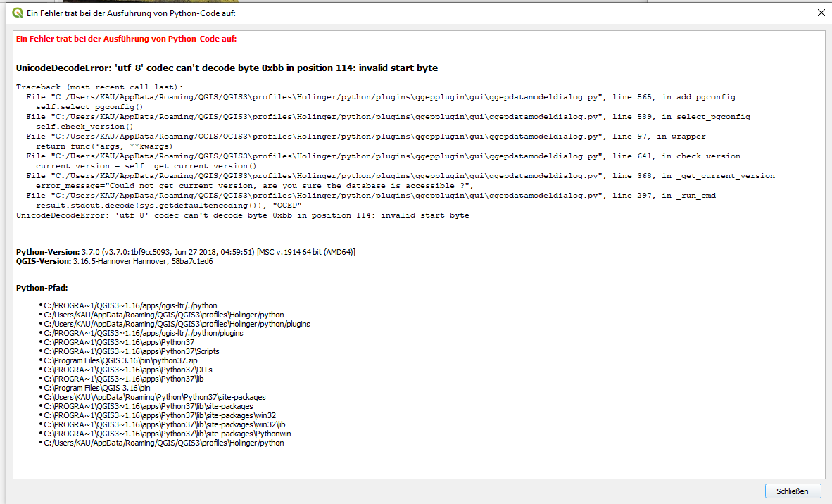Click the final monospace UnicodeDecodeError line
The image size is (832, 504).
pos(242,215)
